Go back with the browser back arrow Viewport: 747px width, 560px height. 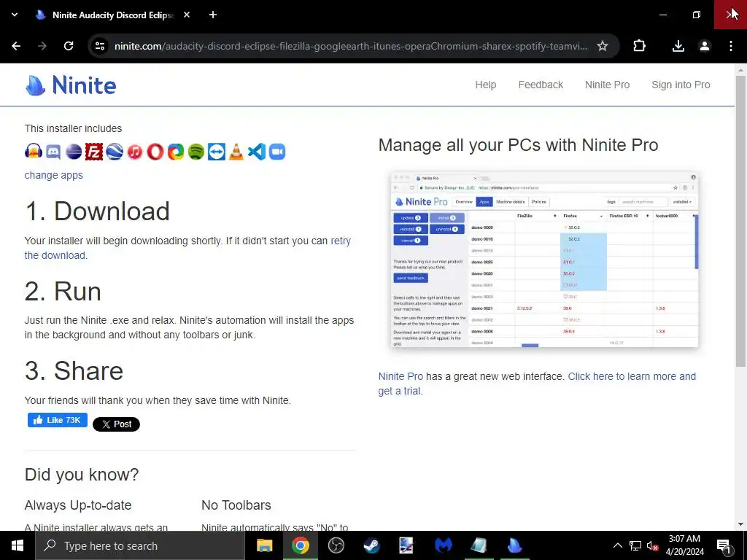[16, 46]
